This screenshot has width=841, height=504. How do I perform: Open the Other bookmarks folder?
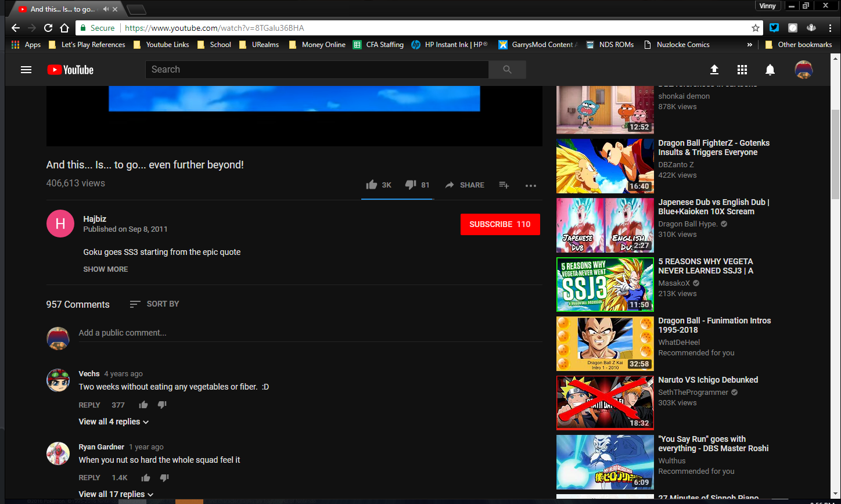pyautogui.click(x=798, y=45)
